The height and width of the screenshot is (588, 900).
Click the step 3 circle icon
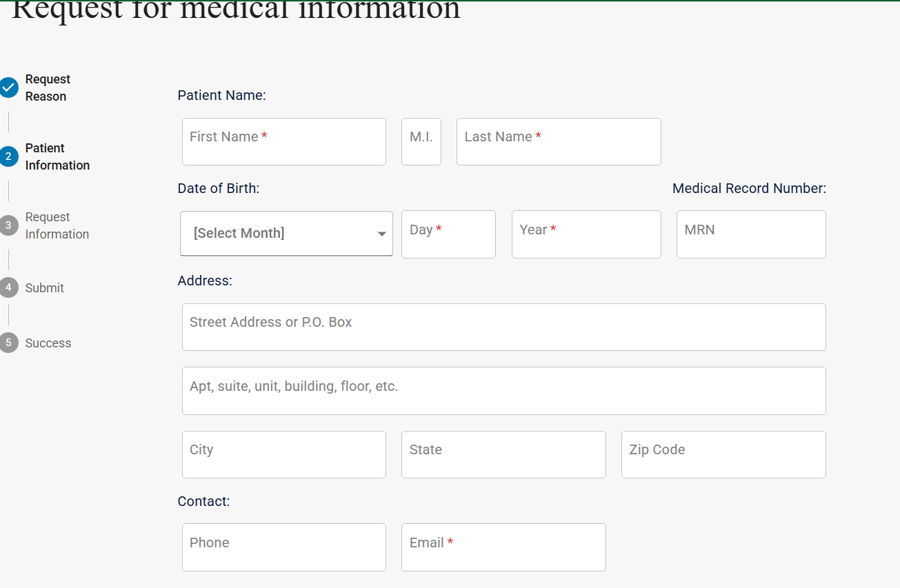(x=8, y=225)
